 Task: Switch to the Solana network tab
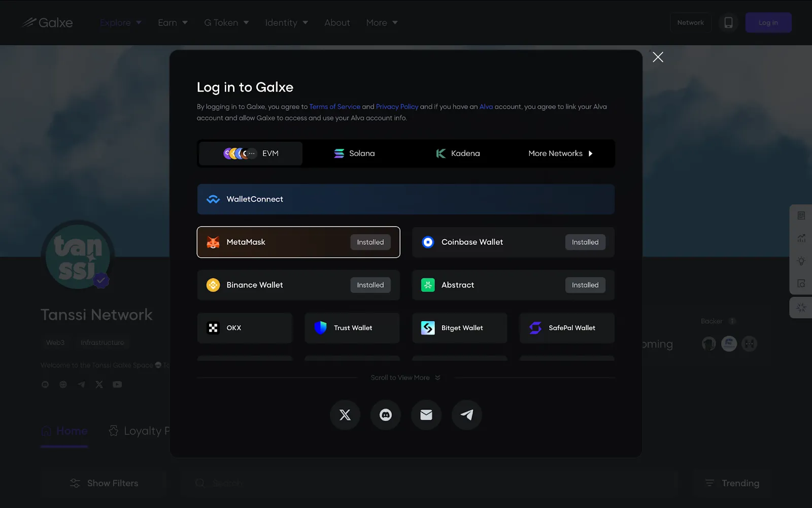click(x=354, y=153)
